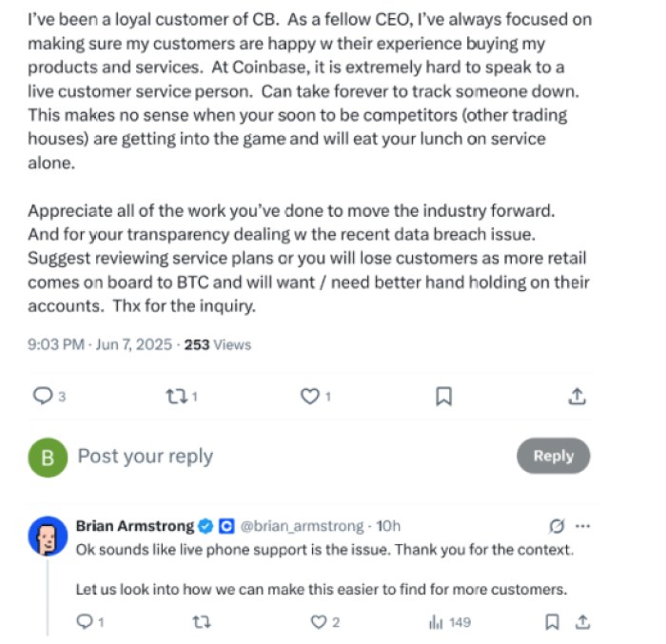Like Brian Armstrong's reply
The width and height of the screenshot is (666, 644).
point(320,622)
